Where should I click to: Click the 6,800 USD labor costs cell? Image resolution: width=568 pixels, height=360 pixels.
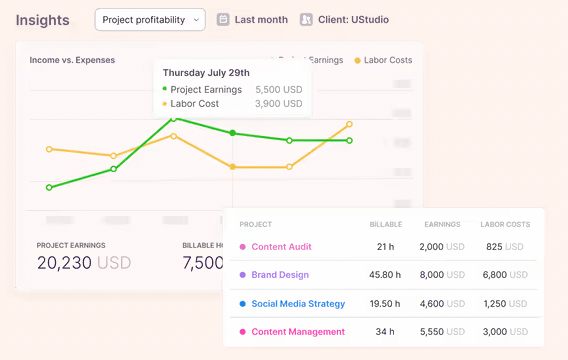click(505, 275)
